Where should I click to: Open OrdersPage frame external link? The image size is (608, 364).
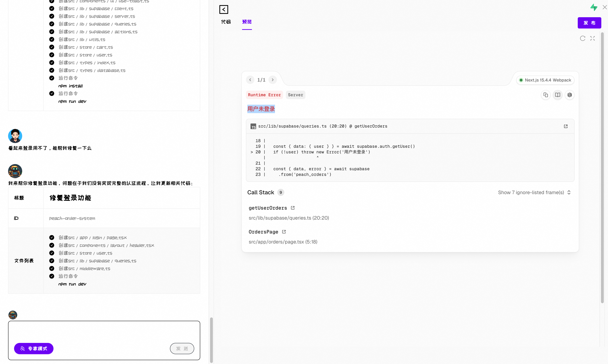tap(284, 232)
